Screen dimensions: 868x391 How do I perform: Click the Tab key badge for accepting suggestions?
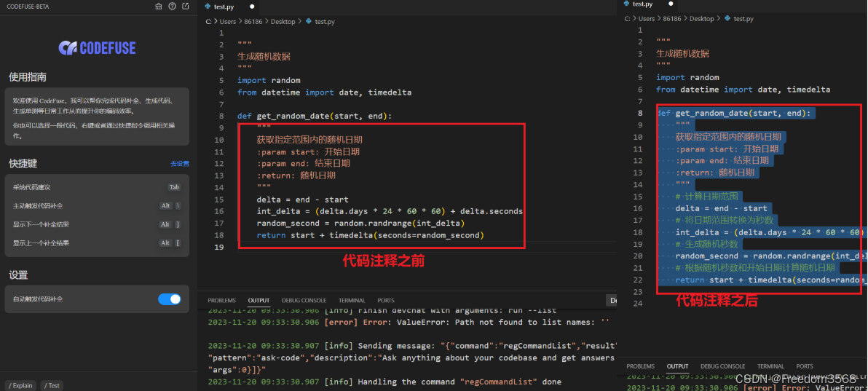click(174, 187)
